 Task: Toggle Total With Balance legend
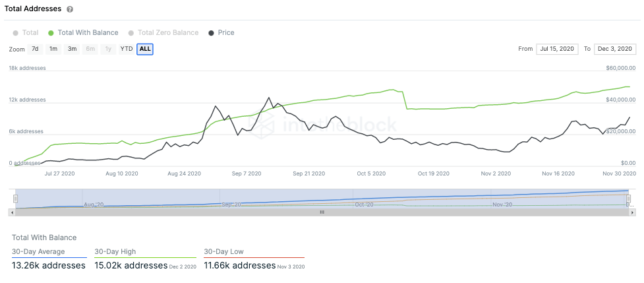pos(83,32)
